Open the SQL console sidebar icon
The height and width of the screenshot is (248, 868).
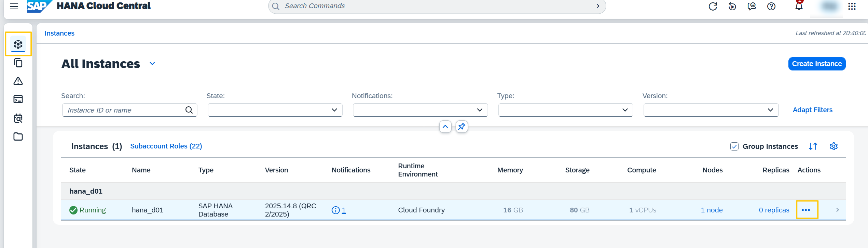tap(18, 100)
